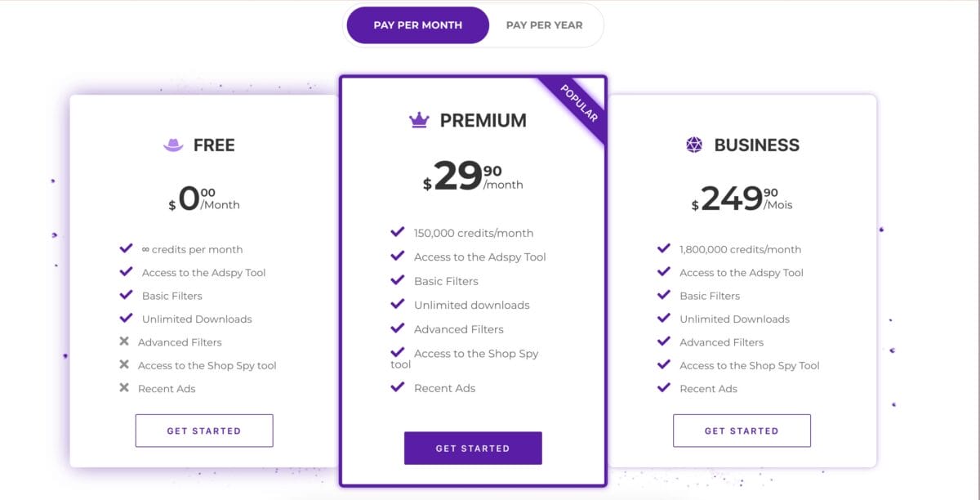This screenshot has width=980, height=500.
Task: Click the checkmark next to 150,000 credits/month
Action: coord(396,231)
